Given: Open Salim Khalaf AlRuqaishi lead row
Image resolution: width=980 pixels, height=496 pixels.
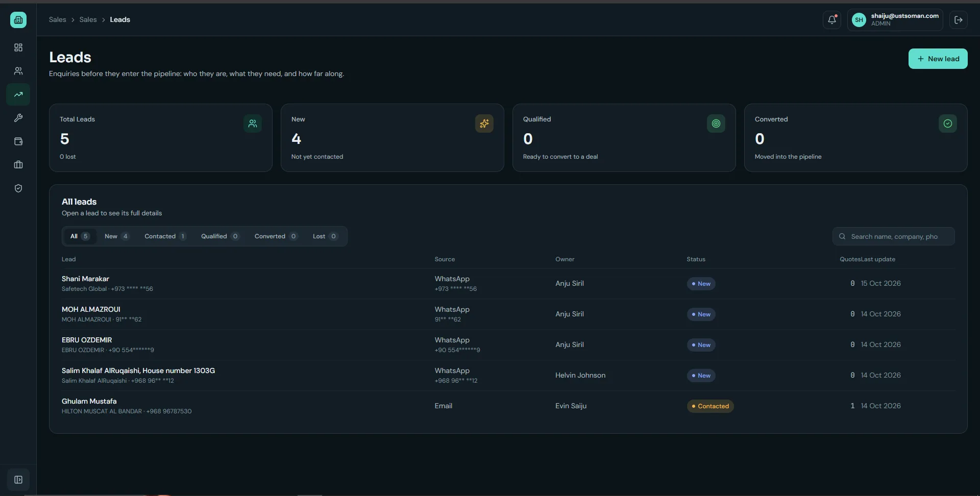Looking at the screenshot, I should tap(508, 376).
